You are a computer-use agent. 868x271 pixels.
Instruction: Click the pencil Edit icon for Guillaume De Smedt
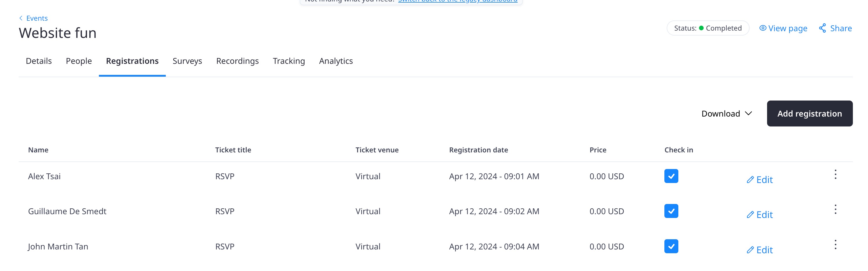(x=750, y=215)
